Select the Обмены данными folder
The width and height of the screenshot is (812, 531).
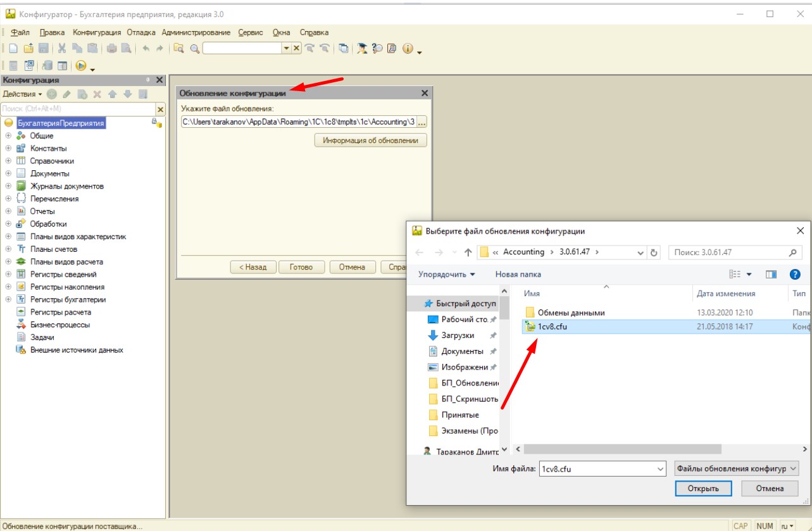(571, 313)
